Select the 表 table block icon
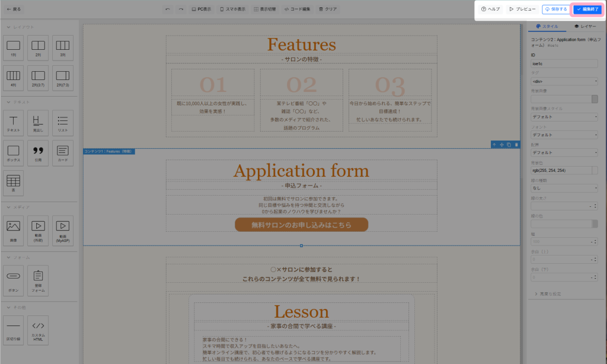 coord(13,183)
